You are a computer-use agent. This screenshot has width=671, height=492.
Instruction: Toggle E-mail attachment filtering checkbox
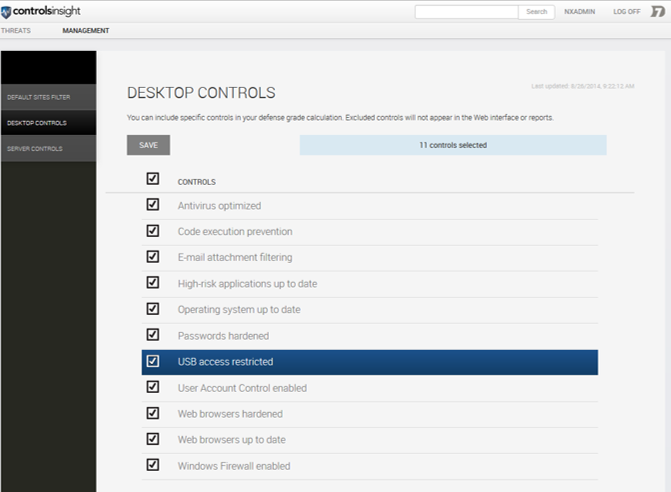(x=153, y=257)
